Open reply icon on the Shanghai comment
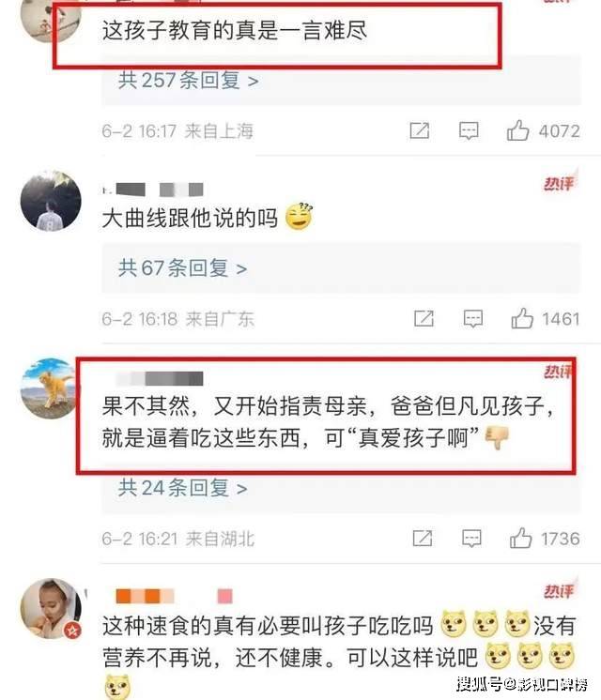 469,130
